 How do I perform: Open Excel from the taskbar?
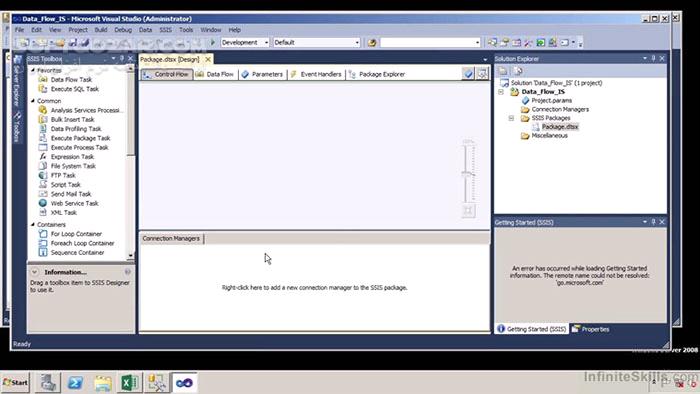(x=129, y=383)
